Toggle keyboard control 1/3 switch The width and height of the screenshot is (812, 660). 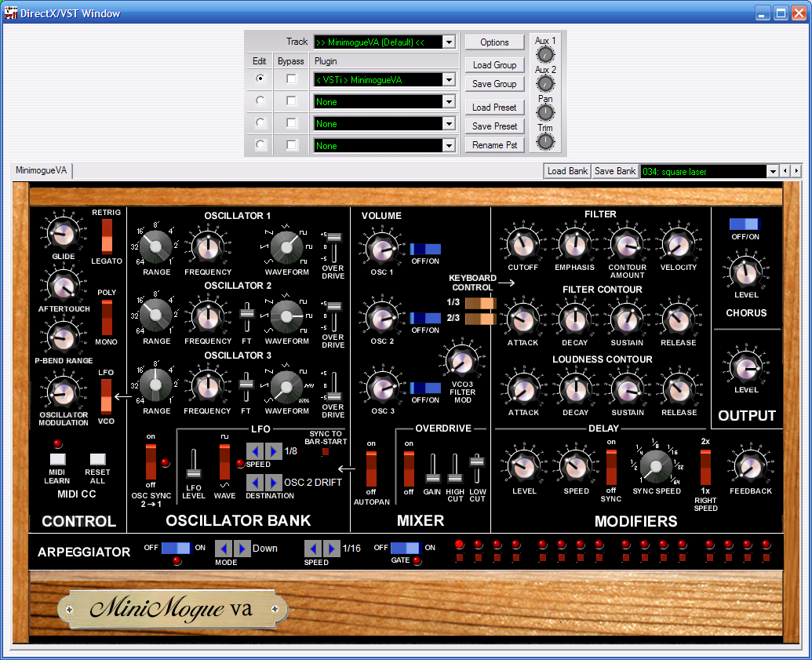click(481, 303)
